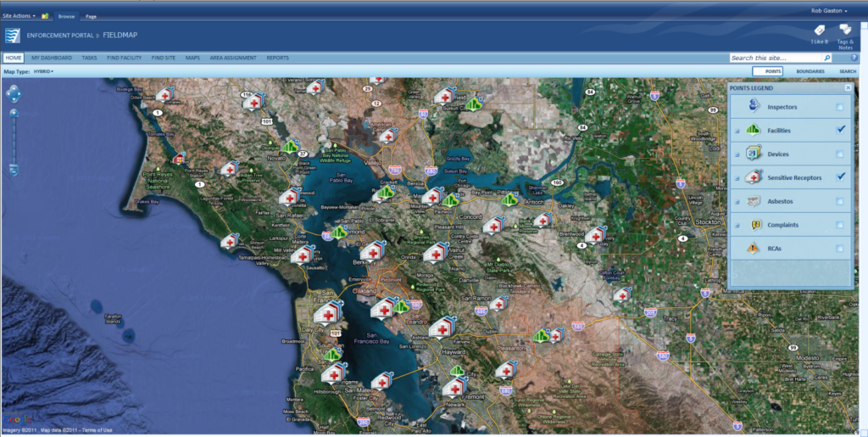Uncheck the Facilities checkbox in Points Legend

pos(840,130)
